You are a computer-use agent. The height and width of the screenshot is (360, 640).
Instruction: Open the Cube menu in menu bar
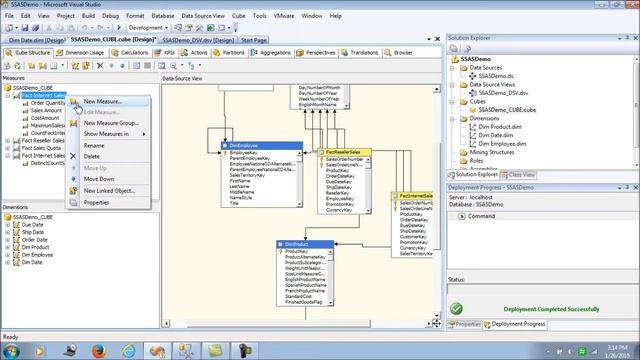click(x=238, y=16)
